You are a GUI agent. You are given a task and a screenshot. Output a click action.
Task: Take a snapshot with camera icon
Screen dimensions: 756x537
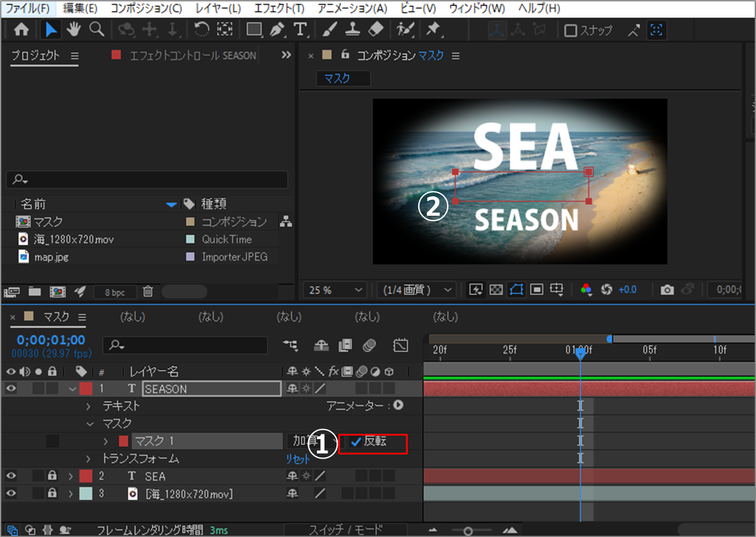tap(667, 289)
